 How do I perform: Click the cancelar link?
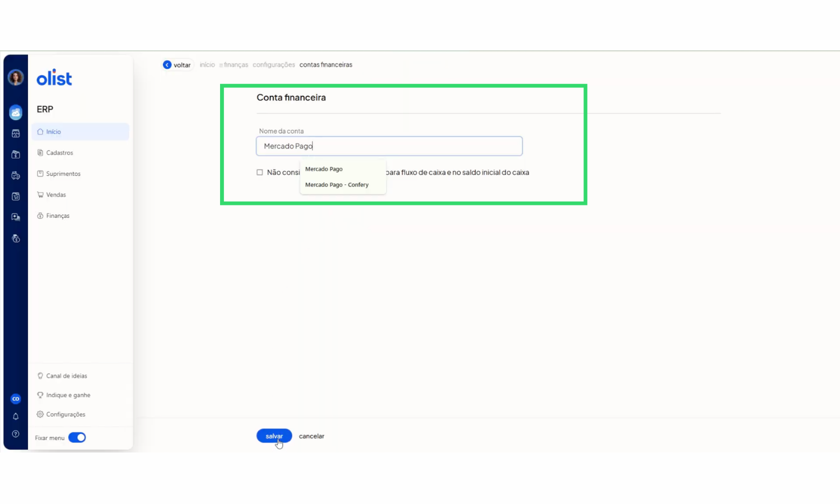coord(311,436)
